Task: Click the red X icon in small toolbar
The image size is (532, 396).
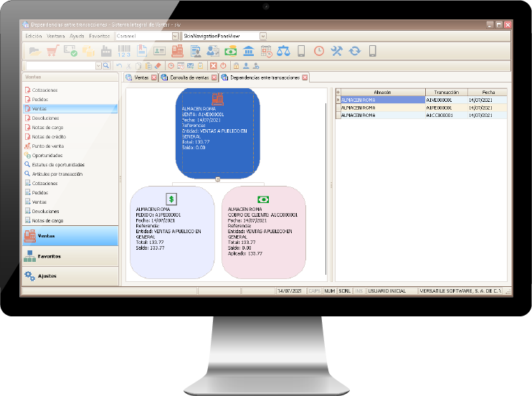Action: [x=213, y=66]
